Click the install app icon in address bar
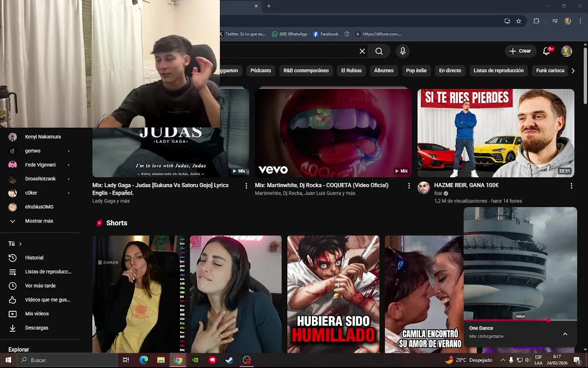 (507, 21)
